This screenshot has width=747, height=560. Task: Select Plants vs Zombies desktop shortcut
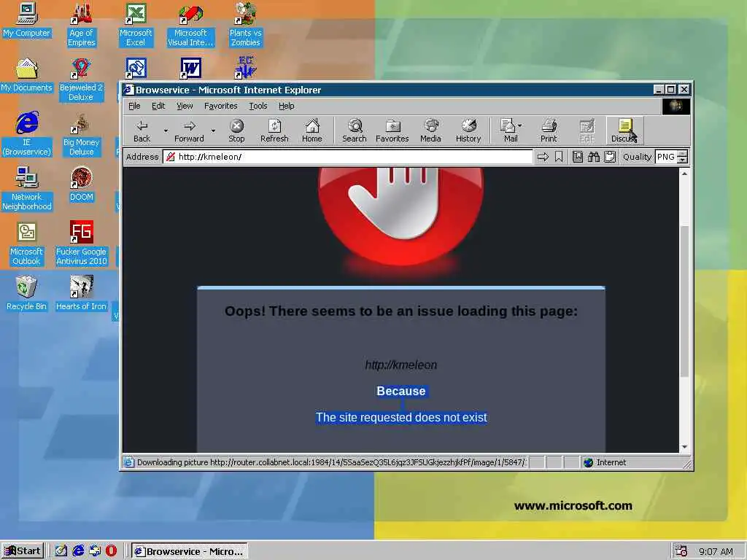(245, 25)
